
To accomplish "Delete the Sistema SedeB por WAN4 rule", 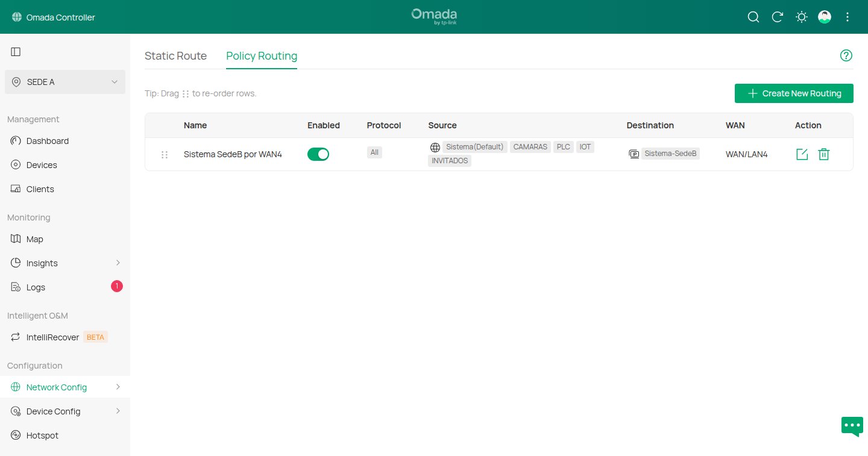I will (x=824, y=154).
